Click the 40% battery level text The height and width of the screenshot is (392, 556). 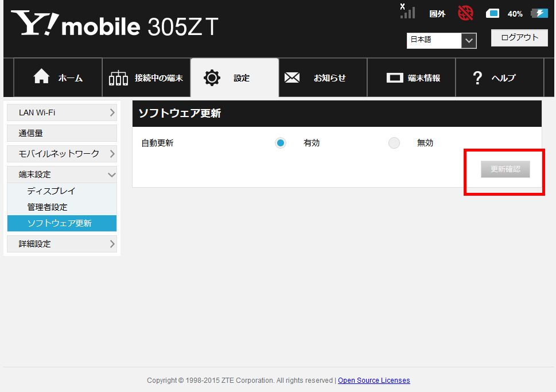(515, 14)
